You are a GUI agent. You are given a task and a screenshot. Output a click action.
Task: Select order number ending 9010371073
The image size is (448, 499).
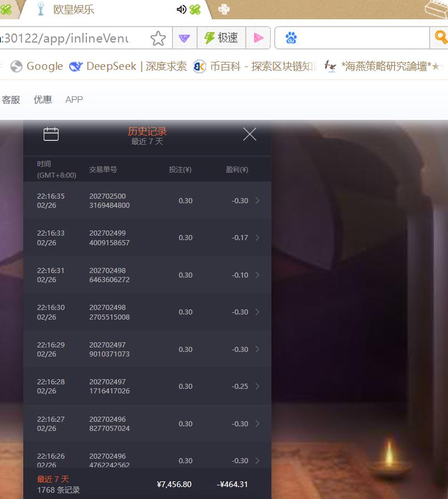(x=109, y=349)
